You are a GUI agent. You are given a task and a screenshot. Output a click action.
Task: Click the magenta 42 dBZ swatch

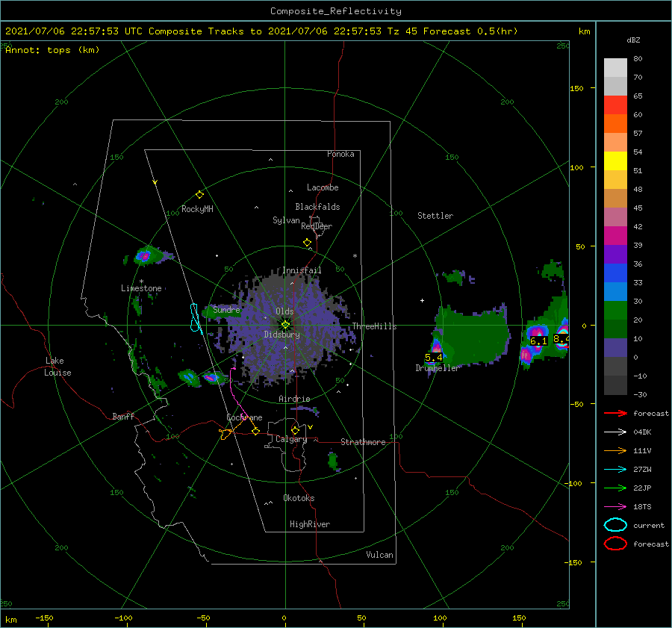(615, 235)
